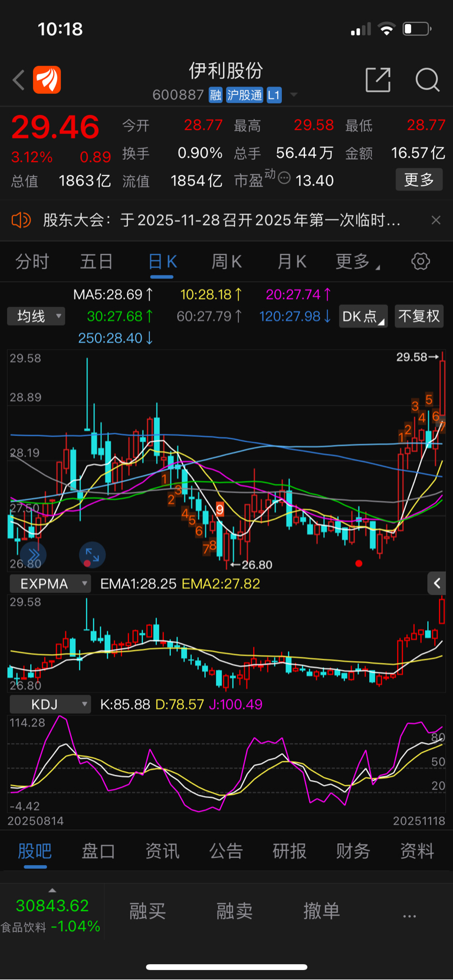Screen dimensions: 453x980
Task: Tap the battery status bar icon
Action: click(x=417, y=29)
